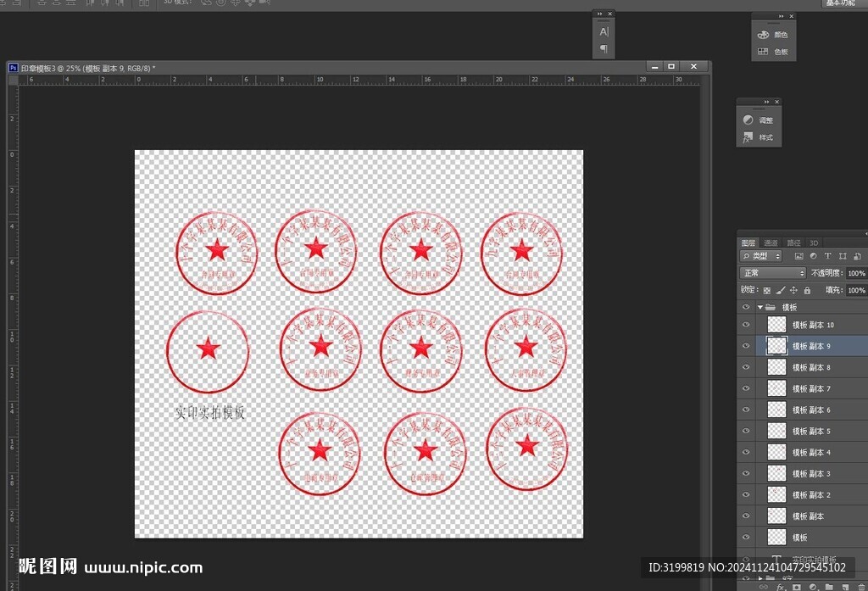The image size is (868, 591).
Task: Create new adjustment layer icon
Action: coord(813,587)
